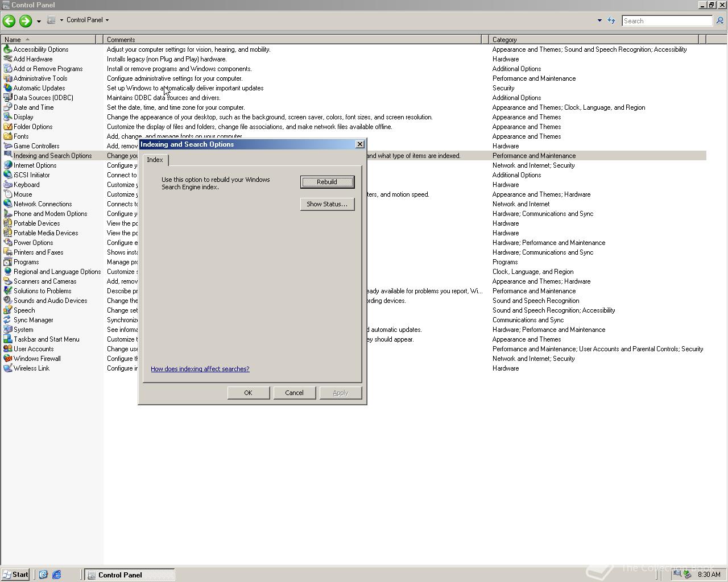This screenshot has width=728, height=582.
Task: Select the Administrative Tools icon
Action: coord(8,78)
